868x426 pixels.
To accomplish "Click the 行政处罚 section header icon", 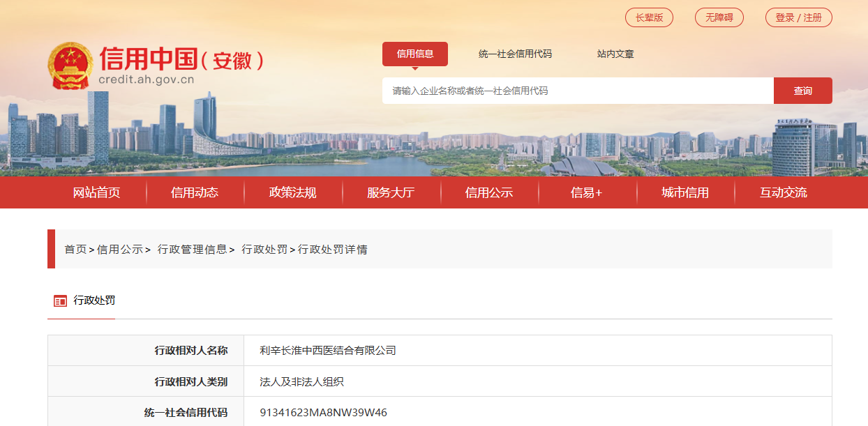I will [x=60, y=301].
